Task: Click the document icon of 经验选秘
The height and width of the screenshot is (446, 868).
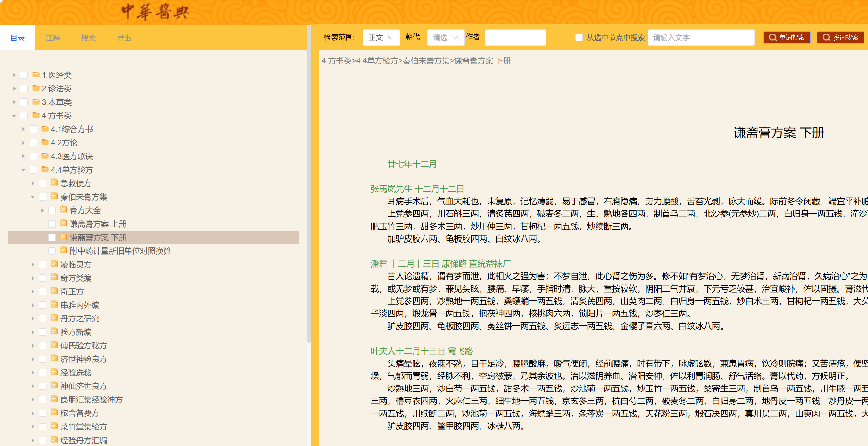Action: click(x=54, y=372)
